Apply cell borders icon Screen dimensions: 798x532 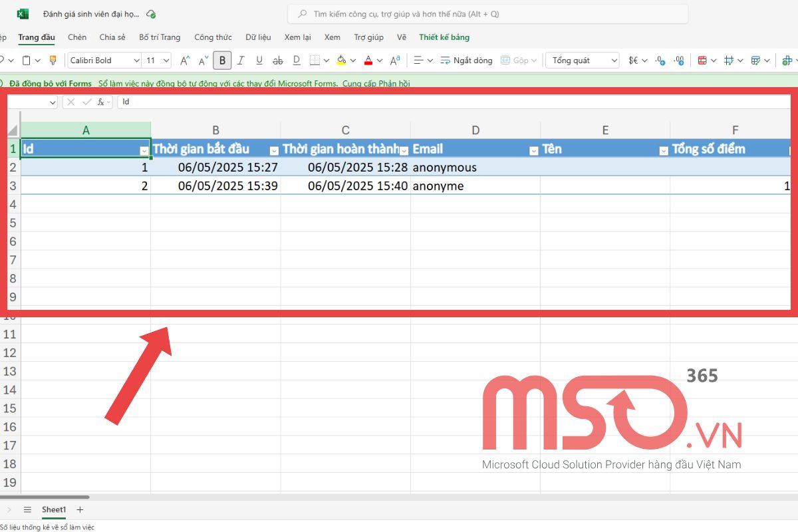pyautogui.click(x=316, y=61)
